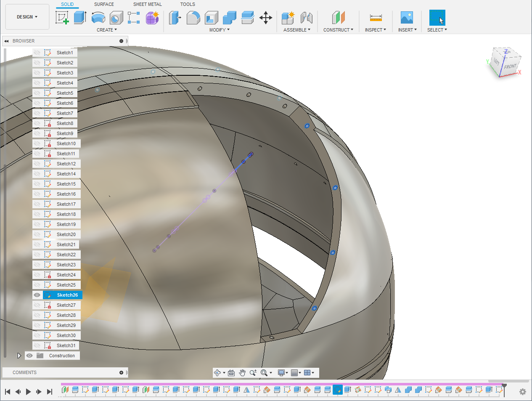The width and height of the screenshot is (532, 401).
Task: Use the Measure tool
Action: (x=376, y=18)
